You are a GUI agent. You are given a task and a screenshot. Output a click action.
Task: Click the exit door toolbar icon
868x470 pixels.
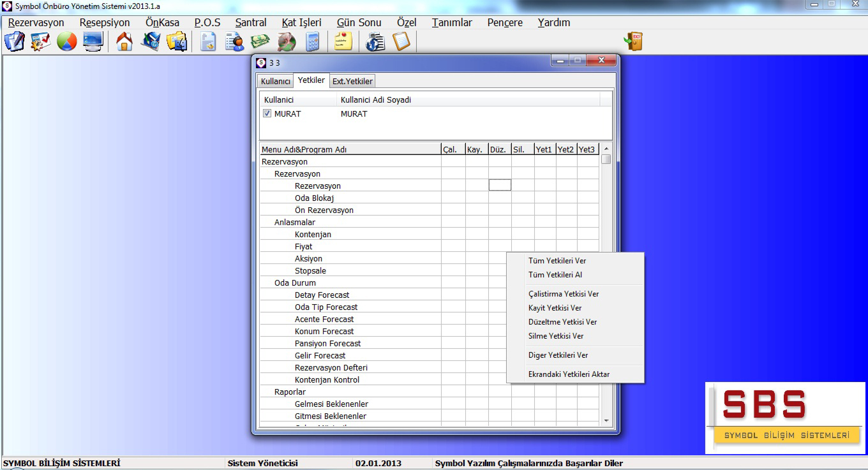click(633, 41)
